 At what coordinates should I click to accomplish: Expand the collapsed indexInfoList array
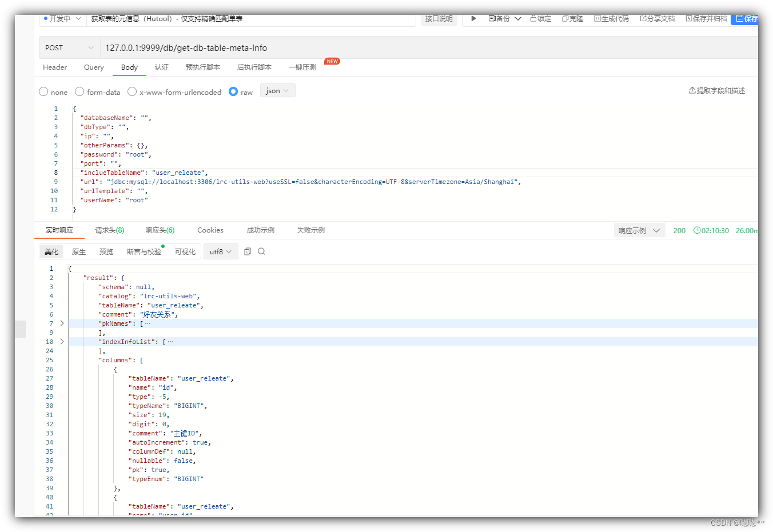click(62, 342)
